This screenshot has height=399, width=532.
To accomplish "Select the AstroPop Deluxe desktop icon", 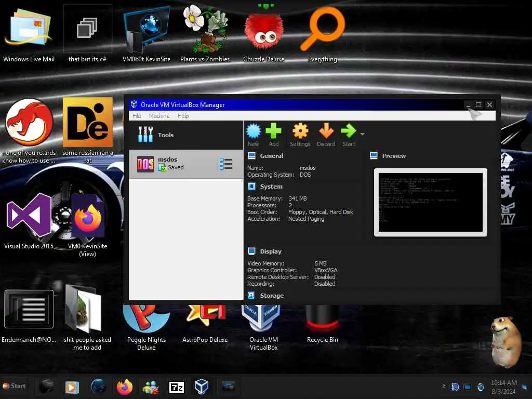I will pyautogui.click(x=205, y=324).
